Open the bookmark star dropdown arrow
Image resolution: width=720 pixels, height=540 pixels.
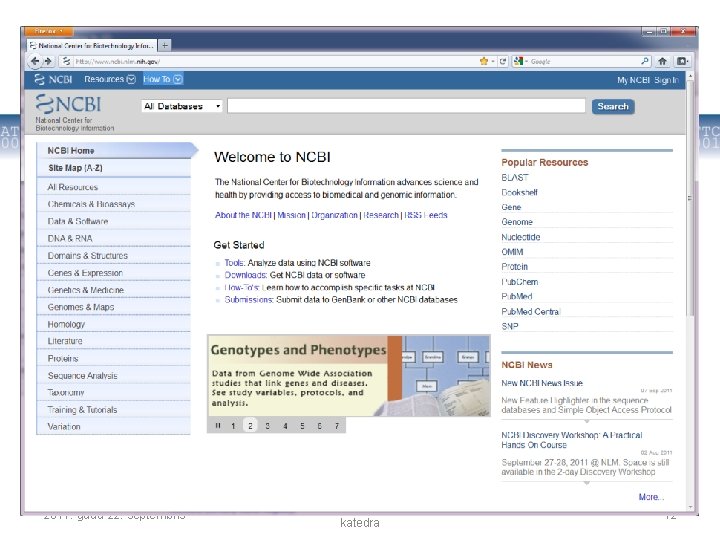(492, 61)
